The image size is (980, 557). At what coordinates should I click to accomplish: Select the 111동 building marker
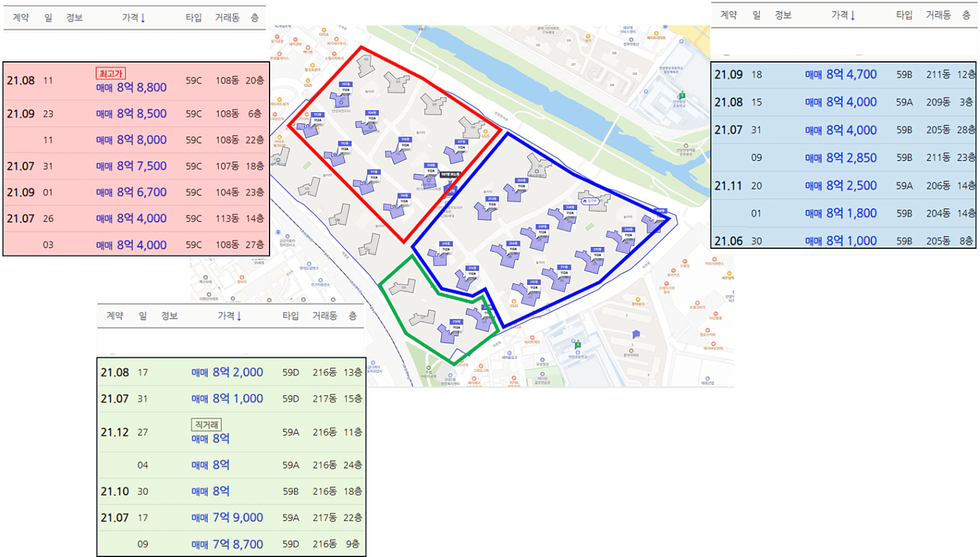point(373,175)
